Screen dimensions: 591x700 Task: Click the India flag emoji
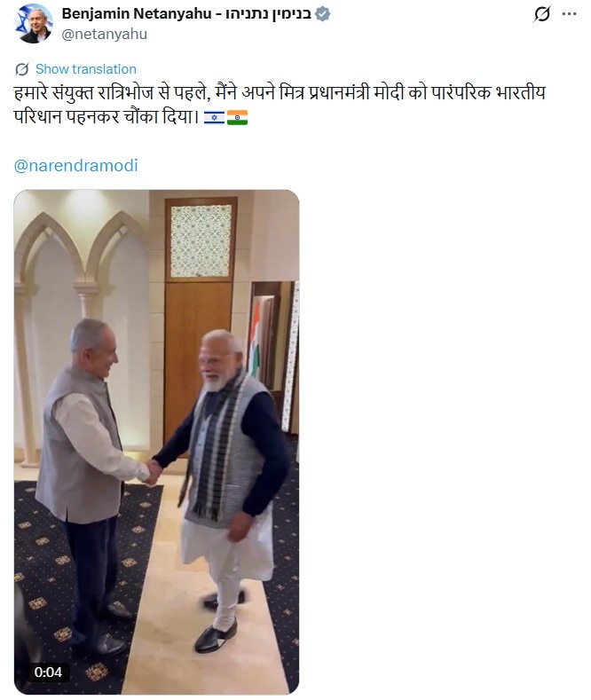(238, 117)
